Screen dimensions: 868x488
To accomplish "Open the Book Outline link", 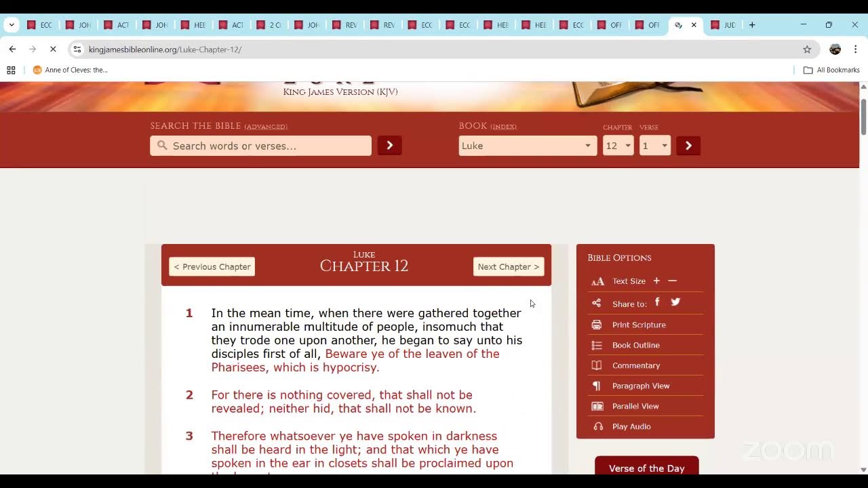I will click(636, 345).
